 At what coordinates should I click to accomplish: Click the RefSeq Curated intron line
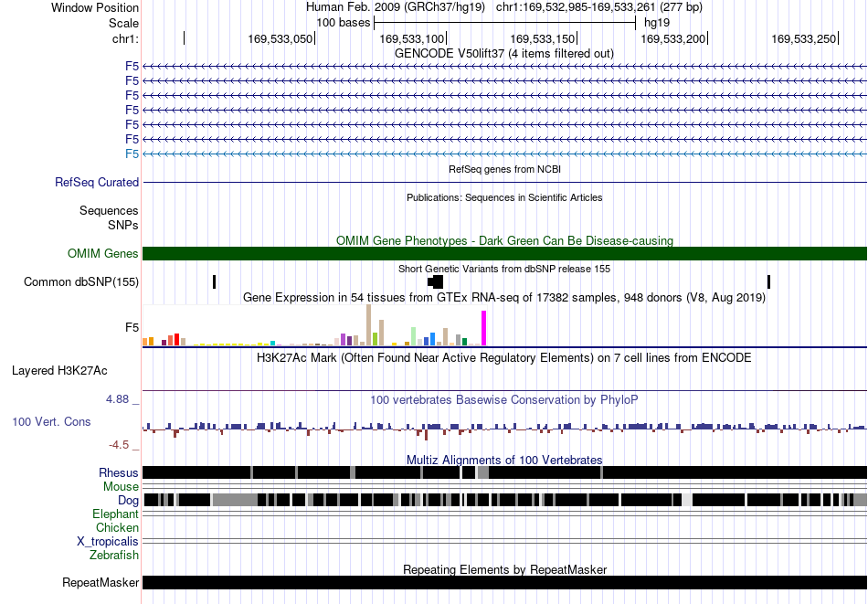(x=505, y=182)
